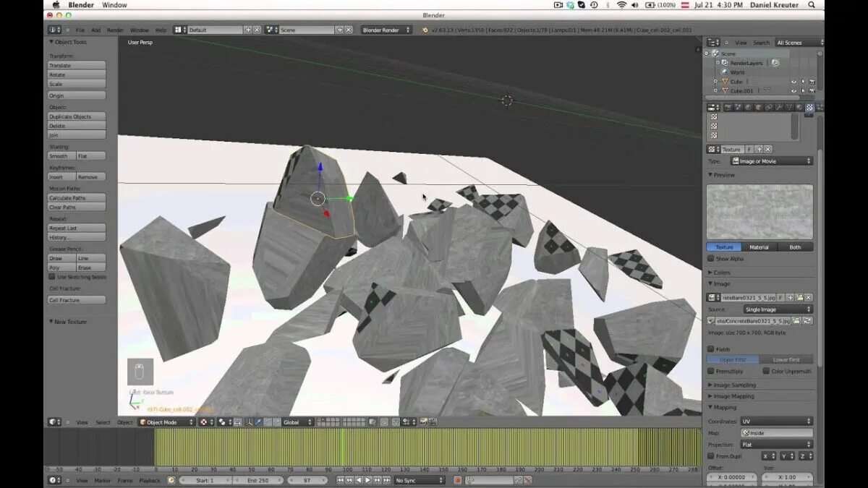Image resolution: width=868 pixels, height=488 pixels.
Task: Switch to the Material preview tab
Action: coord(759,247)
